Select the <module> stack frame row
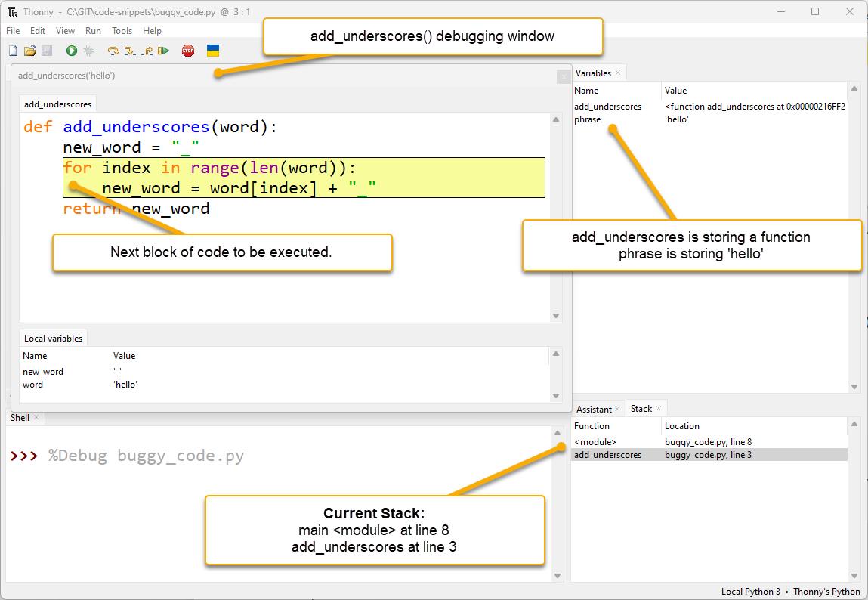This screenshot has height=600, width=868. (709, 442)
